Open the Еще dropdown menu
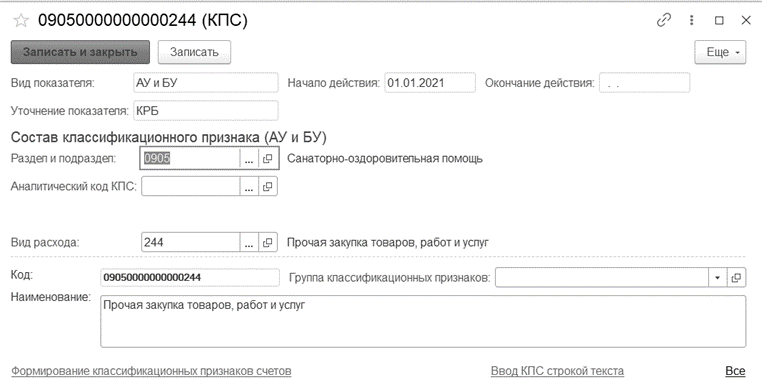This screenshot has height=385, width=762. coord(720,52)
